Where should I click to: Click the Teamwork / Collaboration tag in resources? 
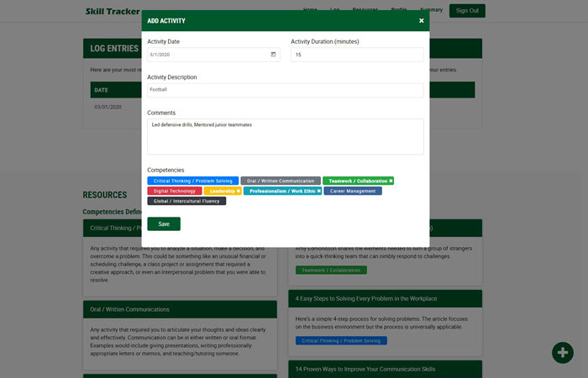pos(331,270)
